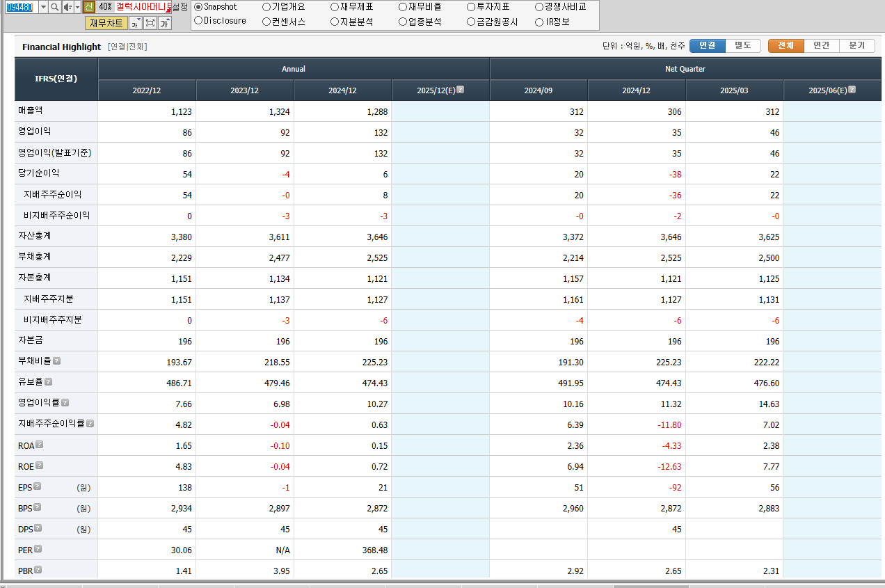Select the 투자지표 radio button
Screen dimensions: 885x588
[x=471, y=7]
